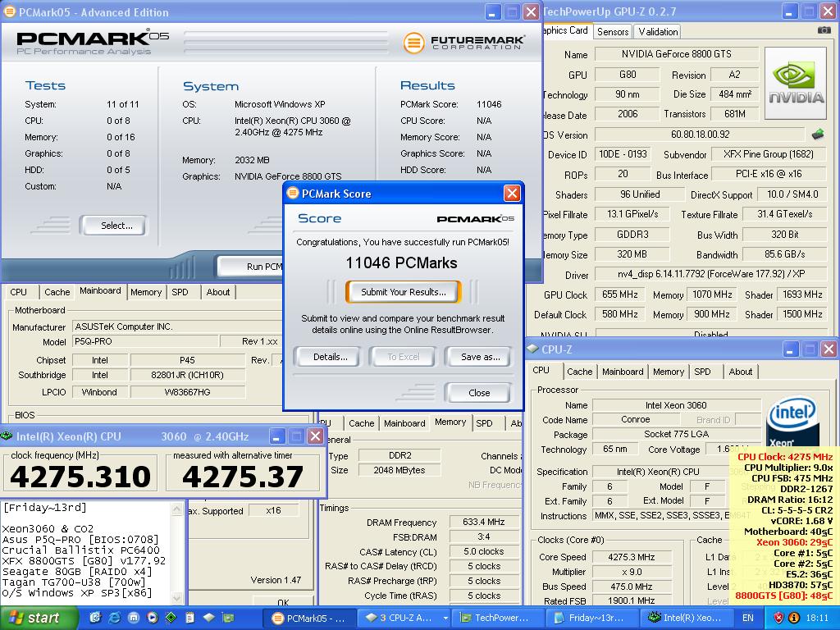Image resolution: width=840 pixels, height=630 pixels.
Task: Open SPD tab in middle Memory CPU-Z window
Action: click(484, 423)
